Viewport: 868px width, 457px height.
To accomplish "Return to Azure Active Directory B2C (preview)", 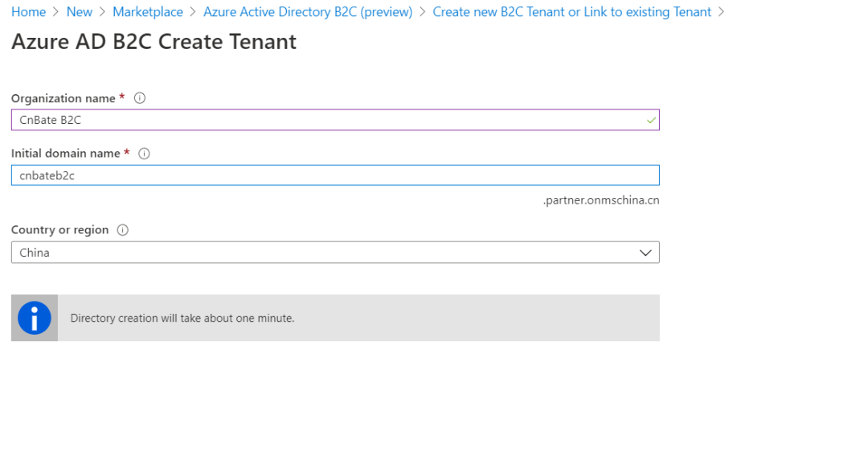I will (x=308, y=12).
